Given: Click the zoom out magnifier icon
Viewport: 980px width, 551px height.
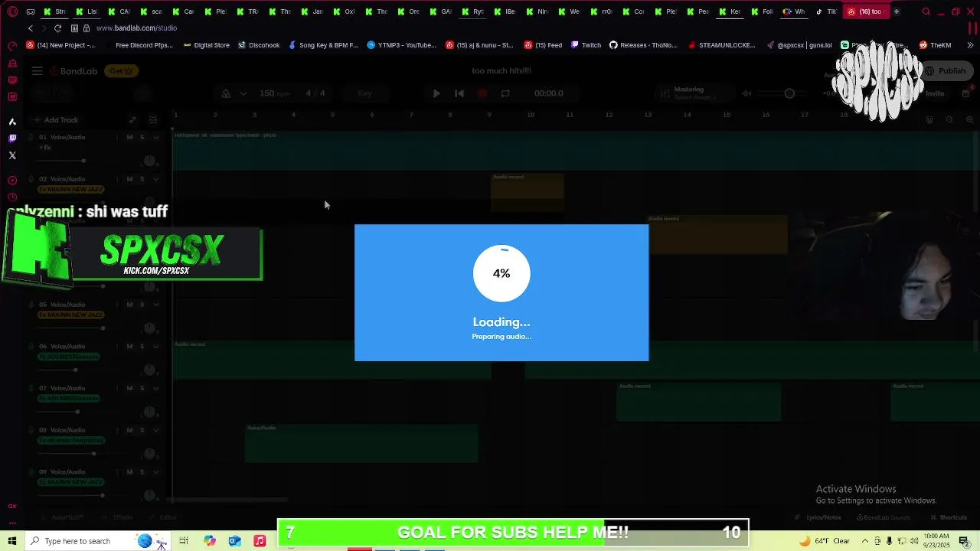Looking at the screenshot, I should pyautogui.click(x=949, y=120).
